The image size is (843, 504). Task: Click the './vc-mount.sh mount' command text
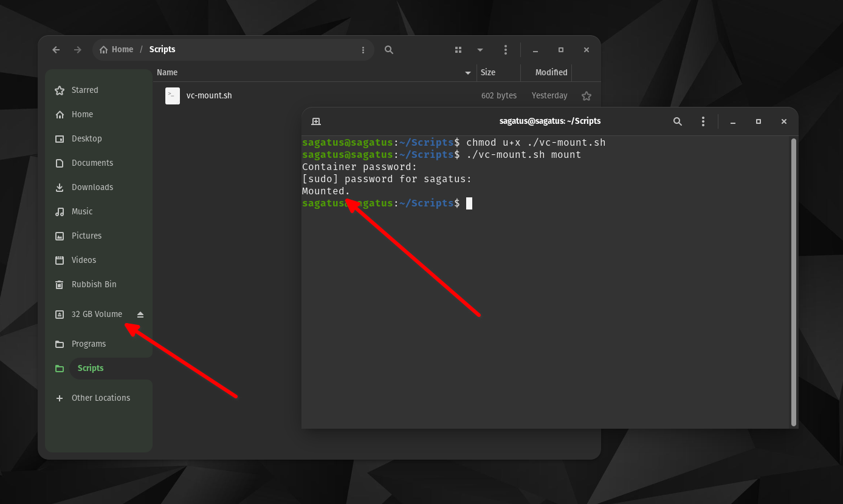[x=524, y=155]
